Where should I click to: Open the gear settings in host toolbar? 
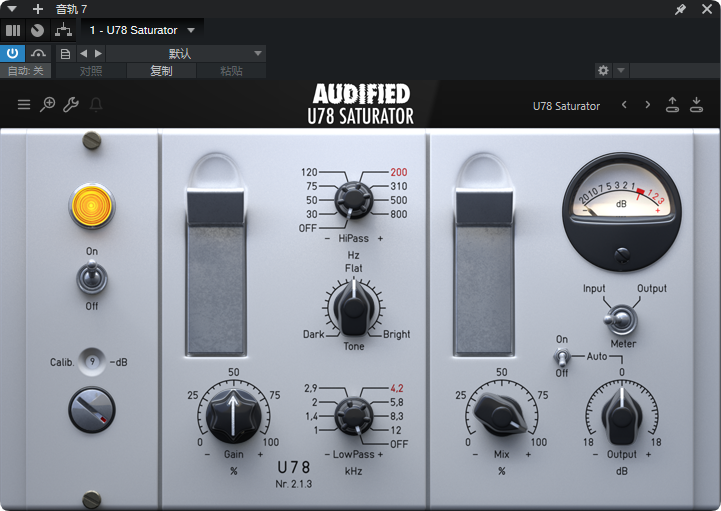[x=603, y=70]
